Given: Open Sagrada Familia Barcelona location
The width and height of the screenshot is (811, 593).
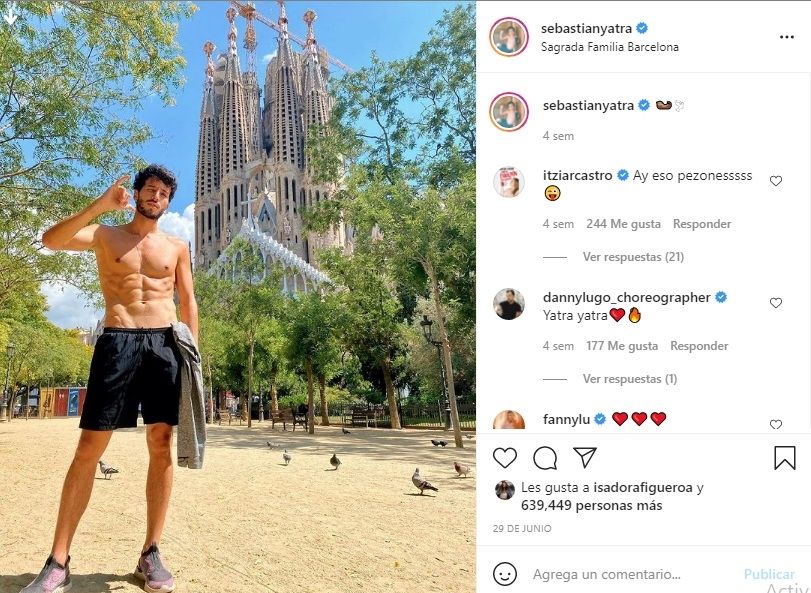Looking at the screenshot, I should [609, 47].
